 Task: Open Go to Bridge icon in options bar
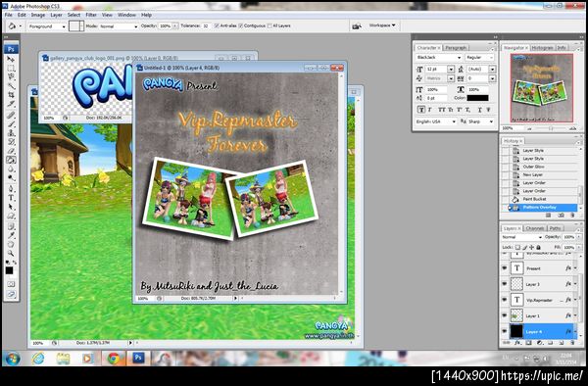(357, 25)
